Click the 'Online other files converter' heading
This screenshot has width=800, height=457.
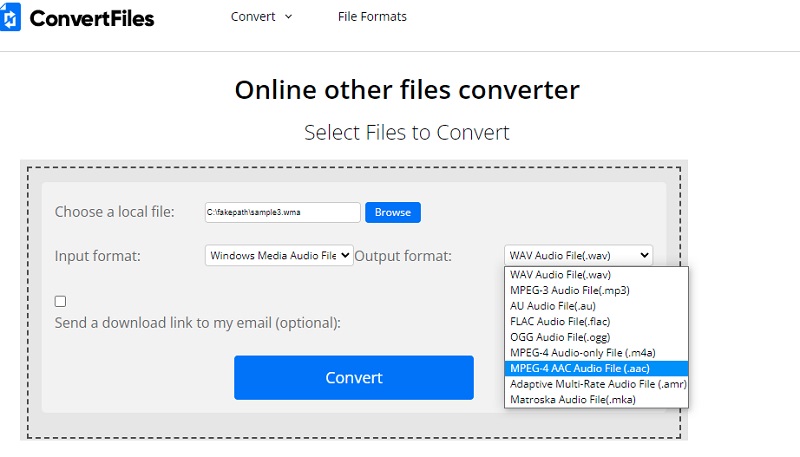407,90
